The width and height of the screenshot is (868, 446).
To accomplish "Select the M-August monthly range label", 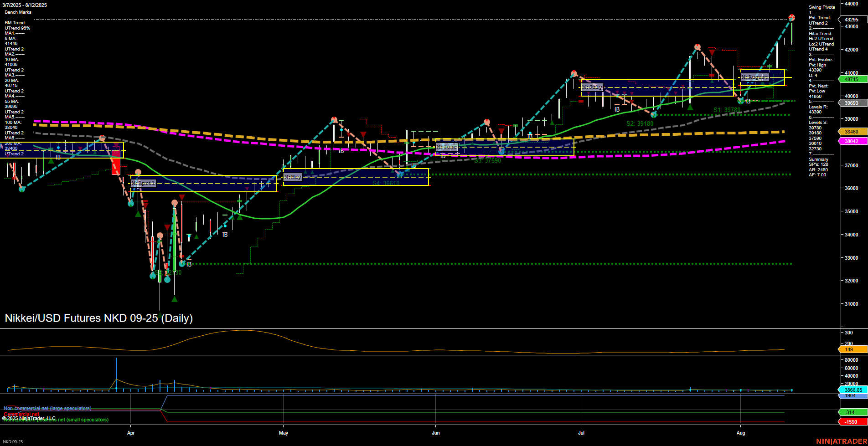I will click(754, 77).
